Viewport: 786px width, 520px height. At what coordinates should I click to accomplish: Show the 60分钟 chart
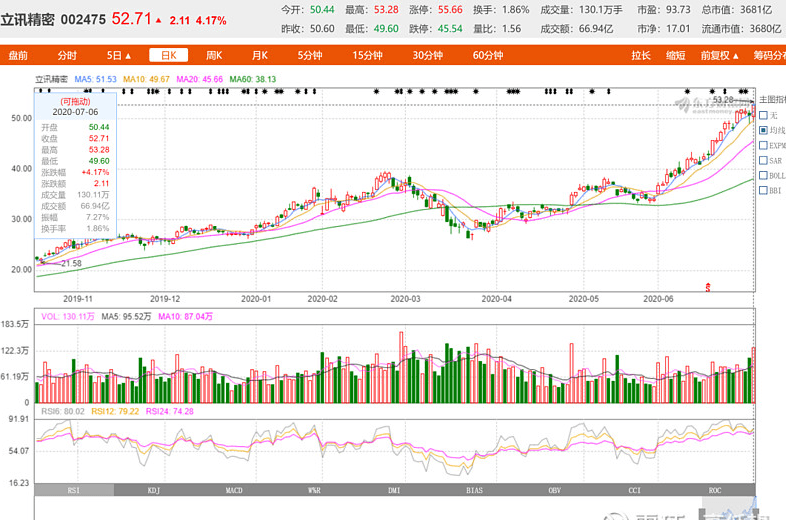(x=488, y=55)
